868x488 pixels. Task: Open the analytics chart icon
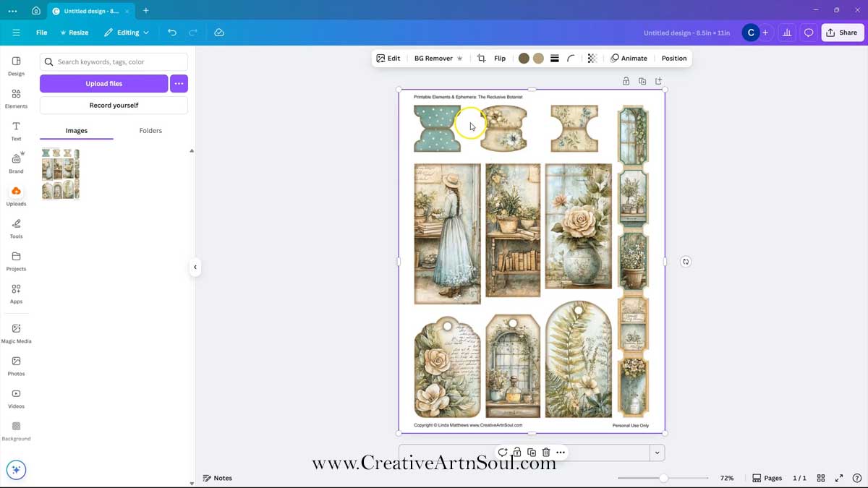click(787, 33)
